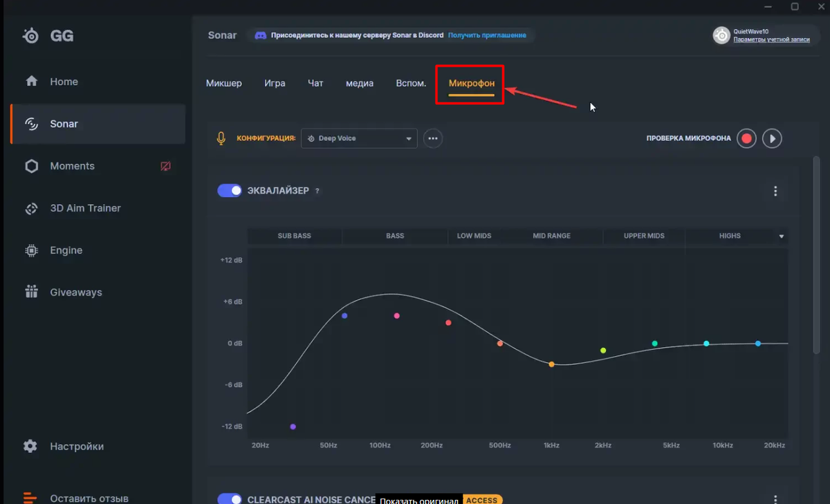Image resolution: width=830 pixels, height=504 pixels.
Task: Click the UPPER MIDS band header
Action: (x=644, y=236)
